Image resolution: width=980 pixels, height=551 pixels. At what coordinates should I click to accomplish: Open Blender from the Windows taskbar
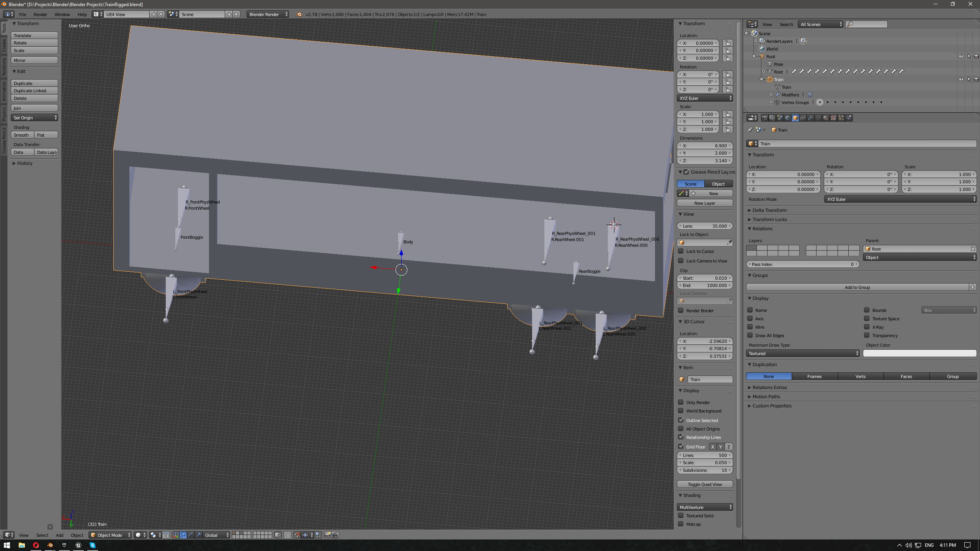[x=50, y=545]
